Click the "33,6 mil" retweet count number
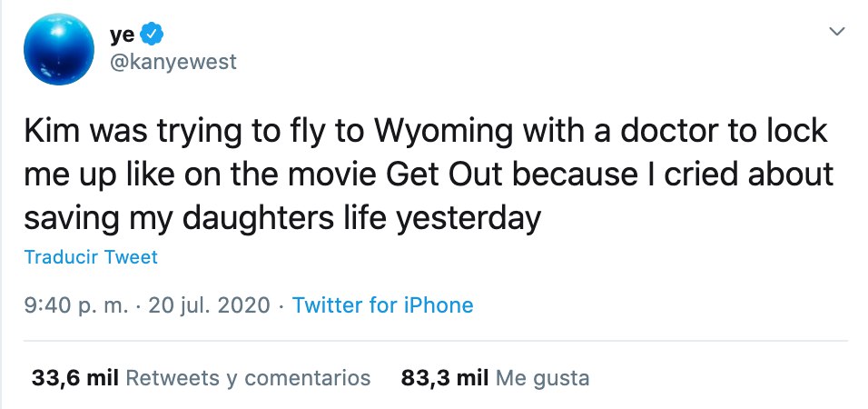Viewport: 868px width, 409px height. pos(76,378)
